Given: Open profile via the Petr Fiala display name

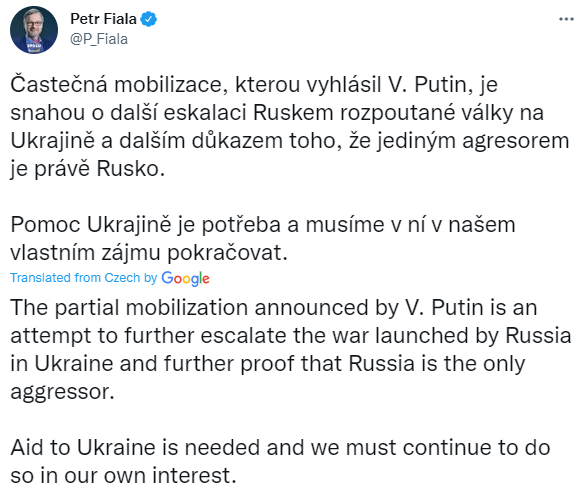Looking at the screenshot, I should point(103,19).
